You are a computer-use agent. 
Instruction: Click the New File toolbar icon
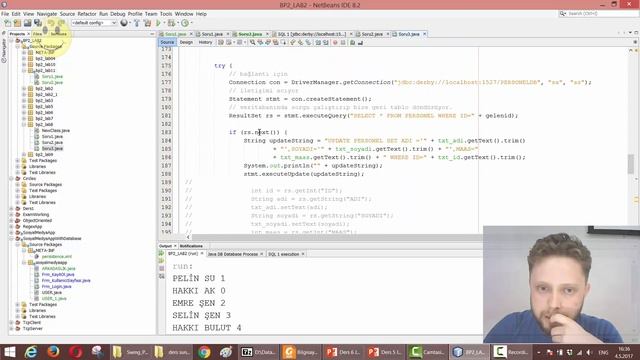[x=8, y=23]
